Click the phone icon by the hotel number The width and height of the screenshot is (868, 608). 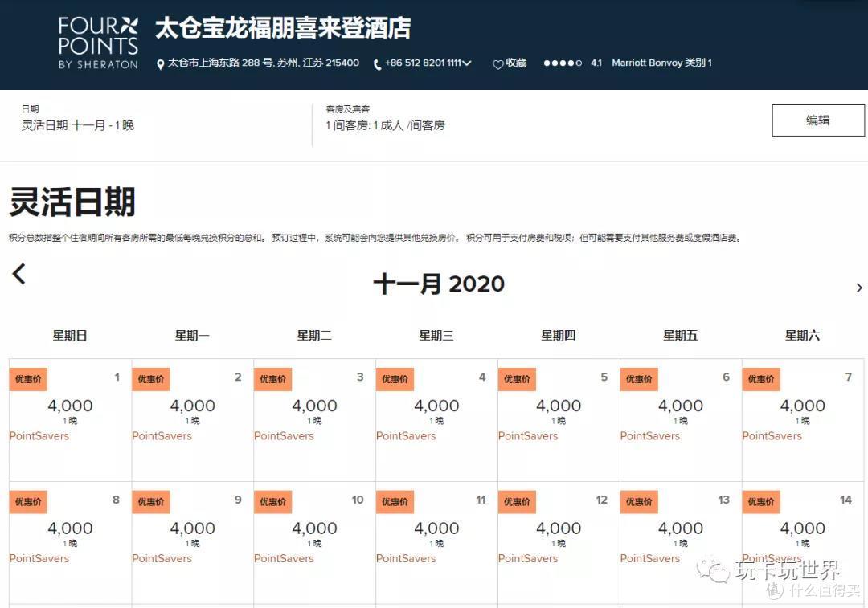(x=377, y=64)
